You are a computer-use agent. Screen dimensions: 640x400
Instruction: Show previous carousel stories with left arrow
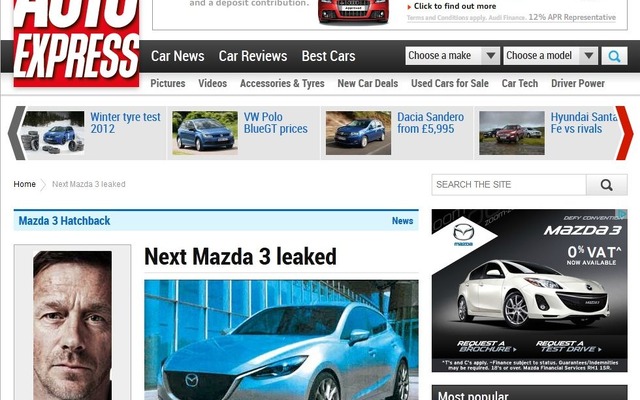tap(16, 133)
